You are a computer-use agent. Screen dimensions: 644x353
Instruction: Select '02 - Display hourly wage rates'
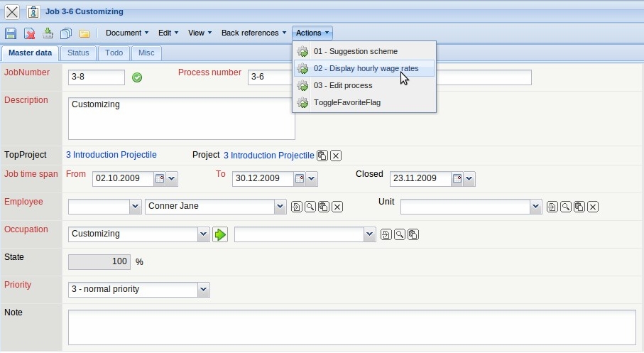tap(365, 68)
